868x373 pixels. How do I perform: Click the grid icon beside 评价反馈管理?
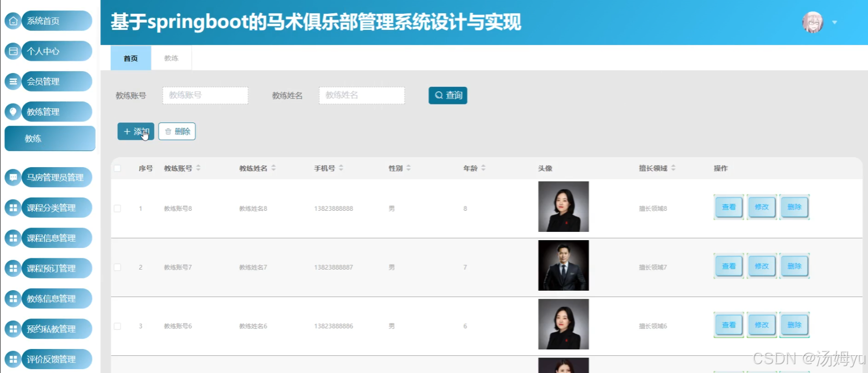pyautogui.click(x=13, y=359)
